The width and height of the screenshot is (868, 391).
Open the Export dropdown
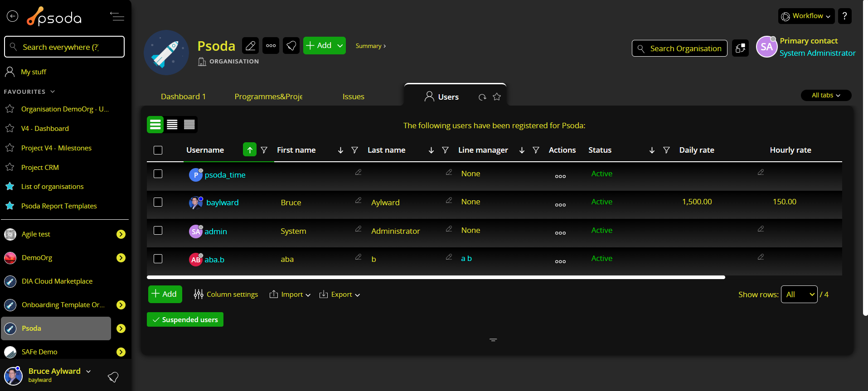coord(339,294)
